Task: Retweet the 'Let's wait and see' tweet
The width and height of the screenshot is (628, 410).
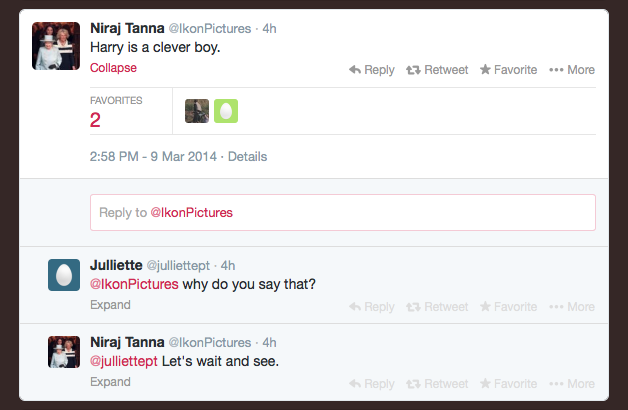Action: (437, 384)
